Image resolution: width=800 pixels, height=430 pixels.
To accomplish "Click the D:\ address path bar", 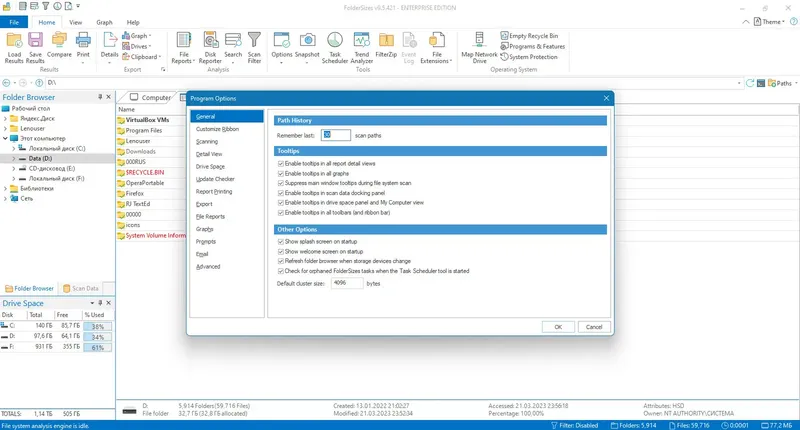I will coord(393,83).
